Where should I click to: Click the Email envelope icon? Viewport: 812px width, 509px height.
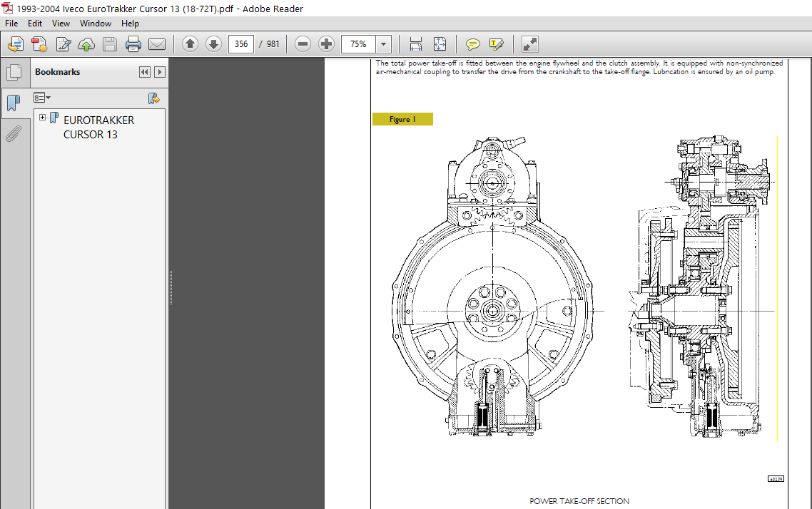click(157, 44)
